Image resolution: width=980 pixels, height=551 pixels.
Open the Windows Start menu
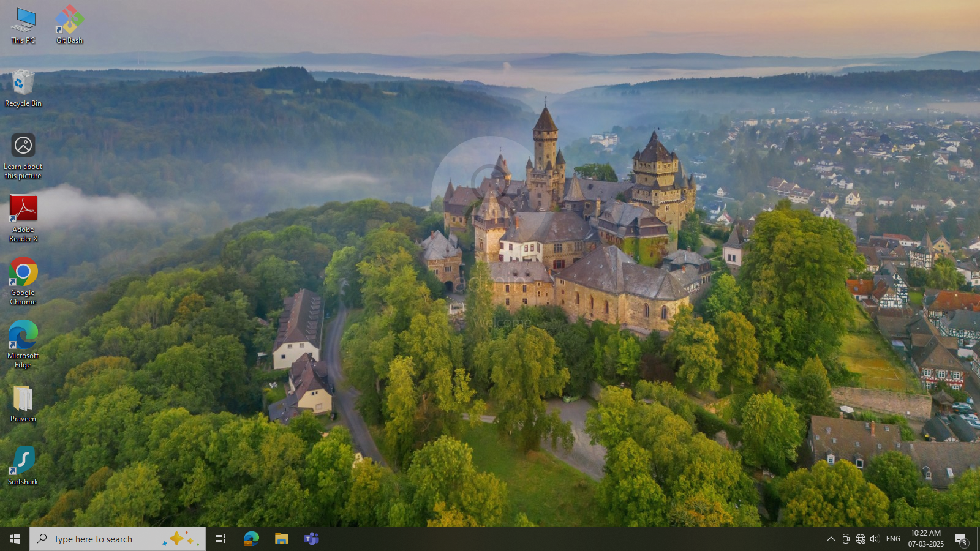pyautogui.click(x=15, y=539)
